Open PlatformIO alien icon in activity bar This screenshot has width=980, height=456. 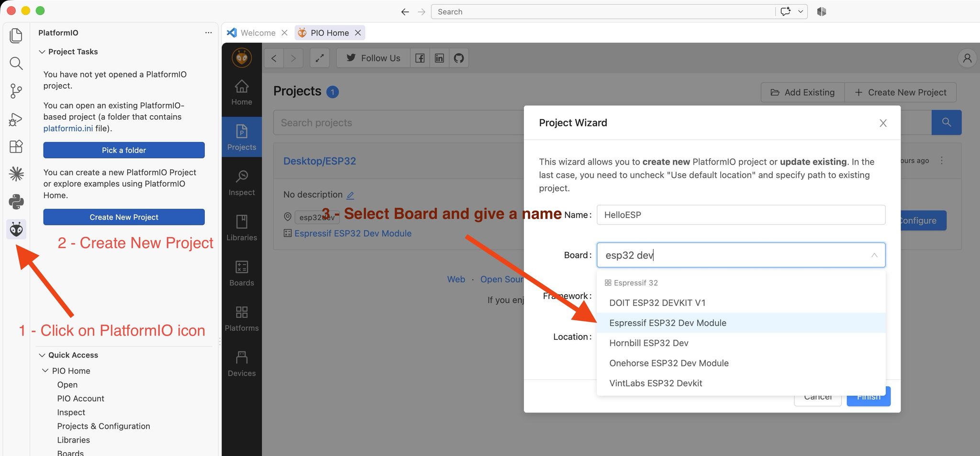point(16,230)
